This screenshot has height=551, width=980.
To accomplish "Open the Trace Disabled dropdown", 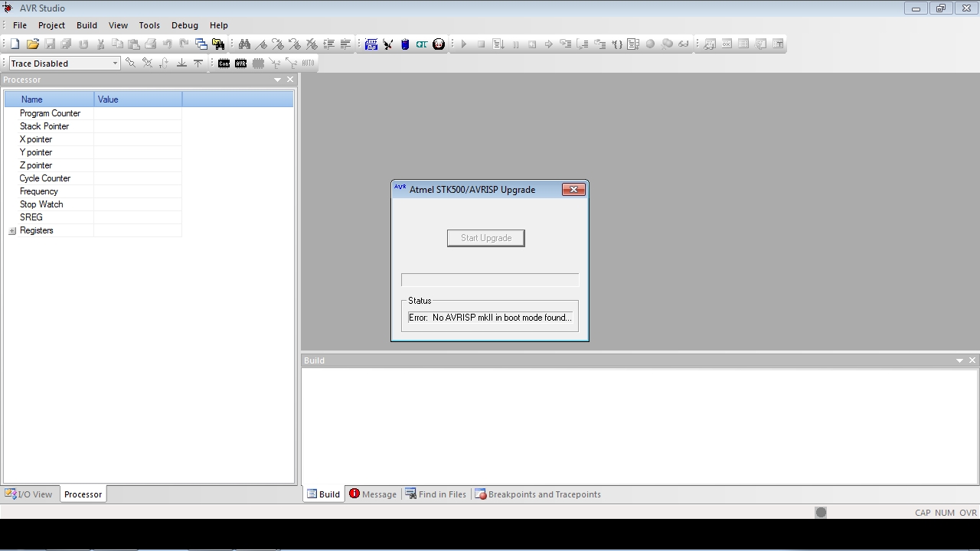I will [x=115, y=64].
